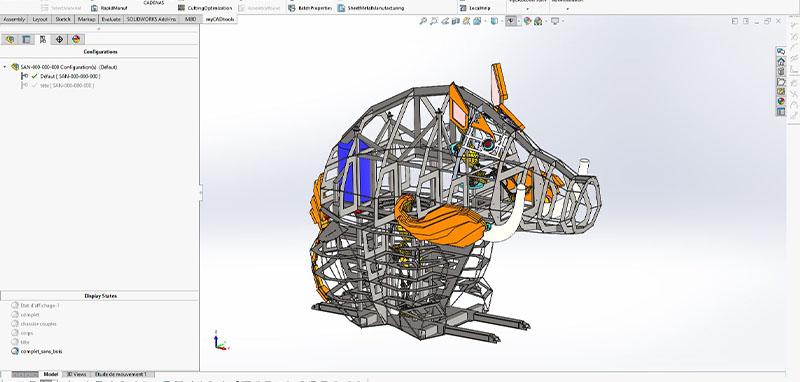Screen dimensions: 800x382
Task: Select the Model tab at the bottom
Action: coord(51,374)
